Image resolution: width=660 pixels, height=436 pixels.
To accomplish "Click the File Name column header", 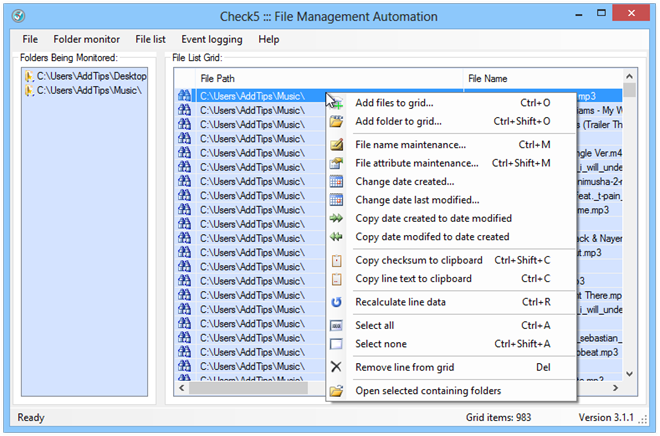I will click(543, 79).
